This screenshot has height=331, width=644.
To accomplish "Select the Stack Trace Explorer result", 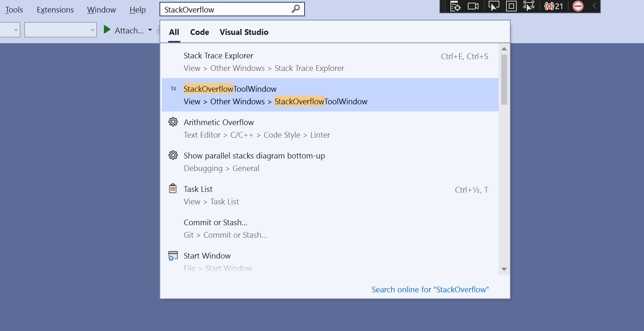I will coord(330,61).
